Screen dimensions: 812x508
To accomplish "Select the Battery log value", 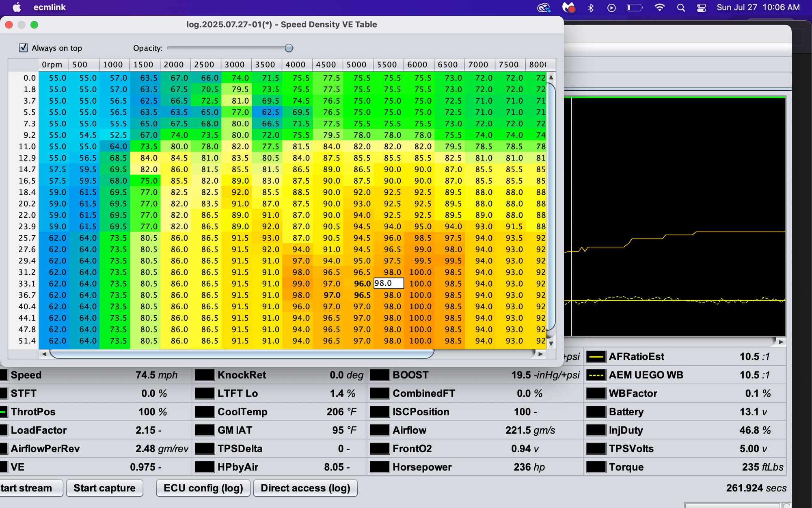I will [685, 412].
